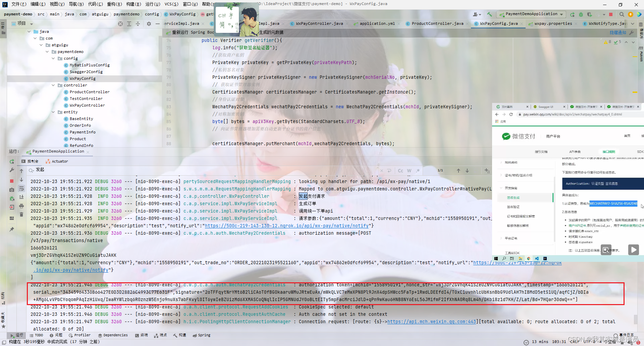
Task: Toggle new line search mode icon
Action: (x=389, y=171)
